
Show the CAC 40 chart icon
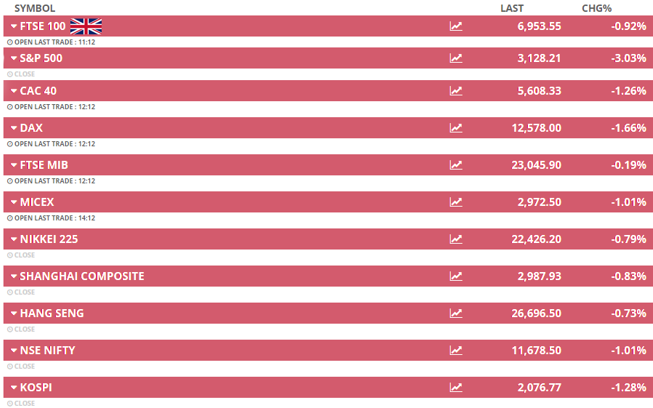456,91
